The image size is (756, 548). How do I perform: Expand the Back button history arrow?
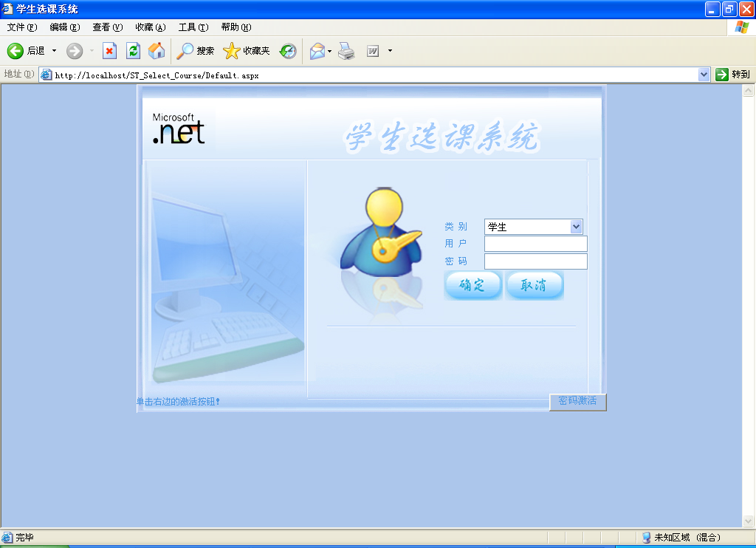point(54,51)
